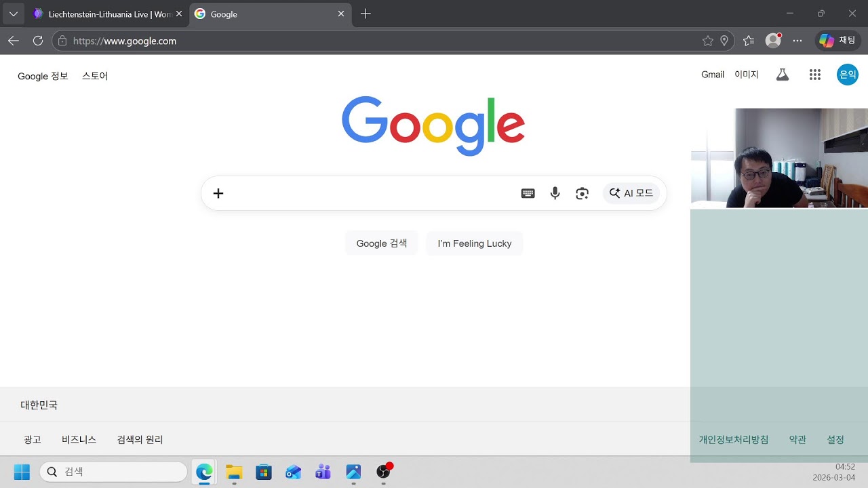Search by image with Google Lens

point(582,193)
